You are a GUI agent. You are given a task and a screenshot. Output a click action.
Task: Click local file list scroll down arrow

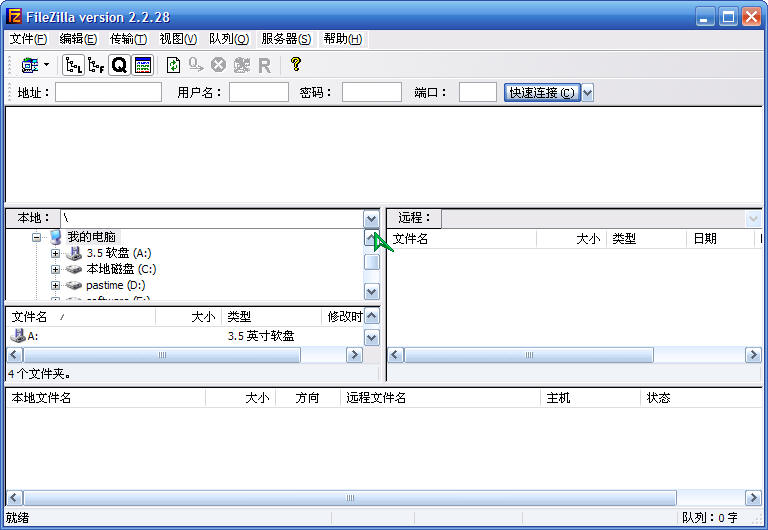(x=372, y=337)
